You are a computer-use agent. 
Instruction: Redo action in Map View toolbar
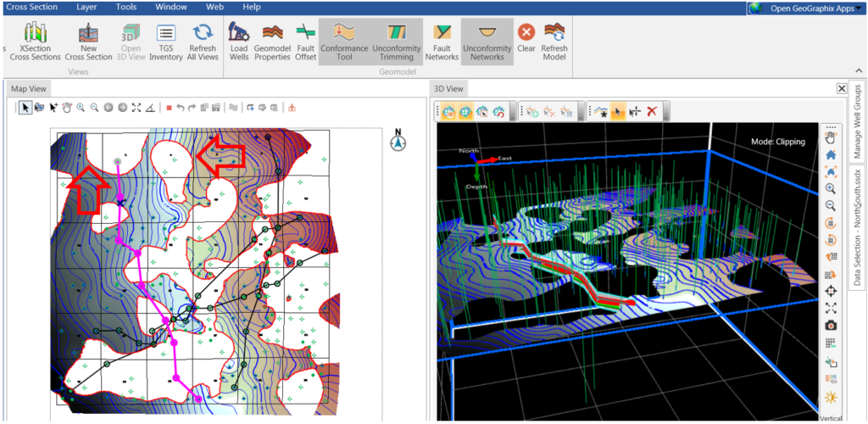pos(192,108)
